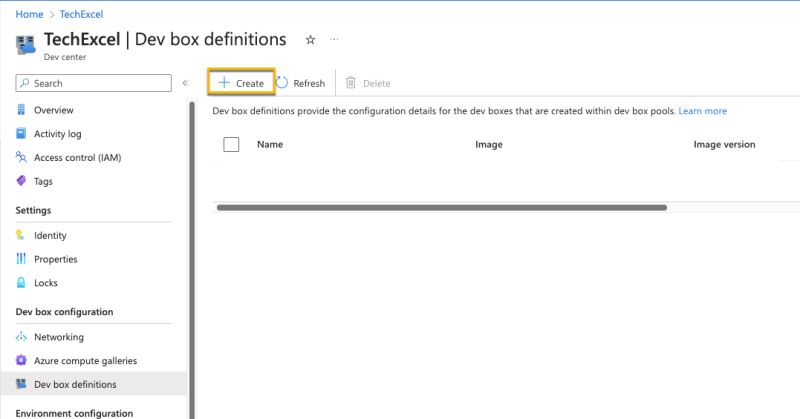Viewport: 800px width, 419px height.
Task: Click the Locks padlock icon
Action: (x=21, y=282)
